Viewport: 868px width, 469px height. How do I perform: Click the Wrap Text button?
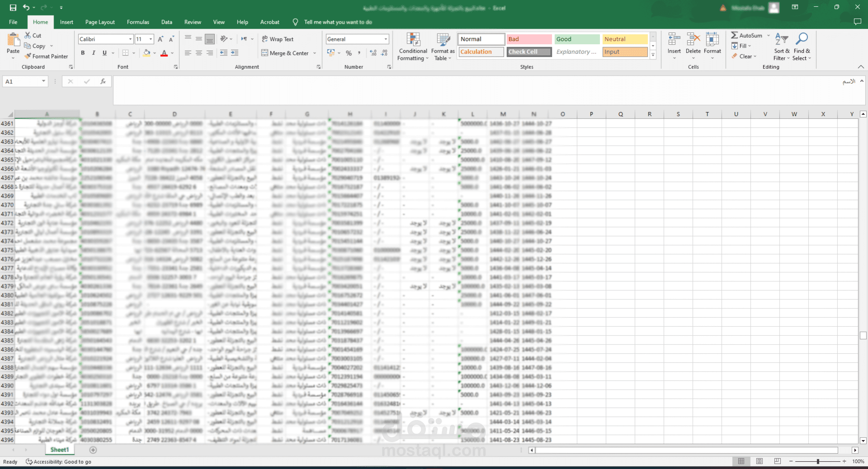tap(278, 39)
